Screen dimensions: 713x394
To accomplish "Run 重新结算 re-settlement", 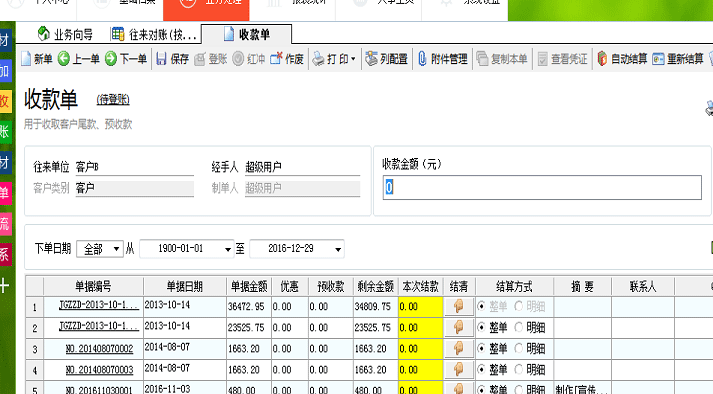I will [x=678, y=59].
